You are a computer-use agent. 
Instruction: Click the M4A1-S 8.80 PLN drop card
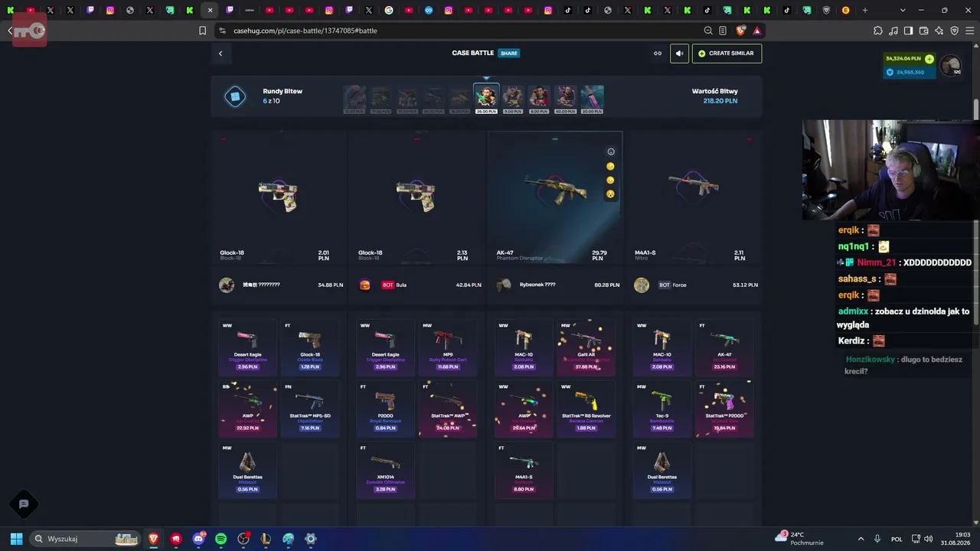coord(524,469)
